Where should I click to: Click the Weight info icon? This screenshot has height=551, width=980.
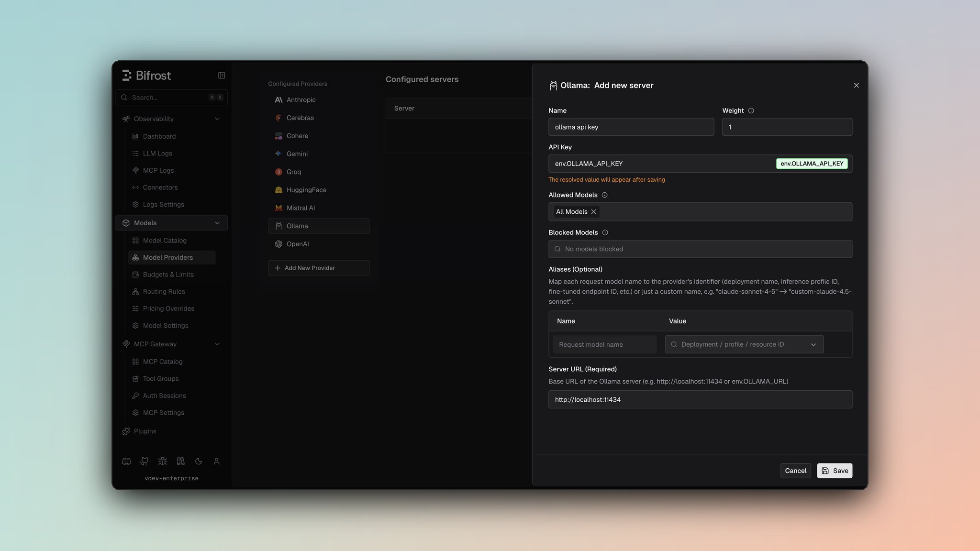pyautogui.click(x=751, y=110)
